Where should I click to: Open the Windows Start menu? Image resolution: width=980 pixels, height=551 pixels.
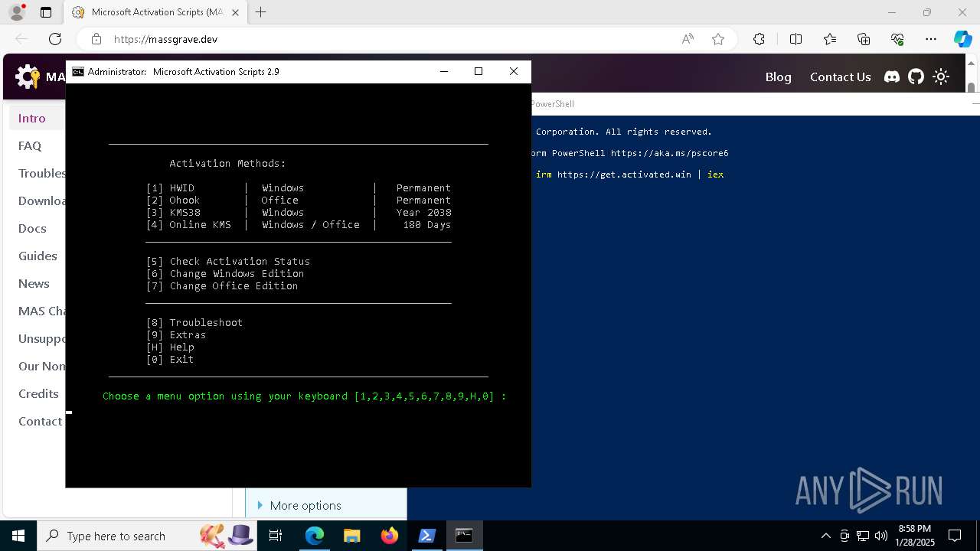click(18, 536)
